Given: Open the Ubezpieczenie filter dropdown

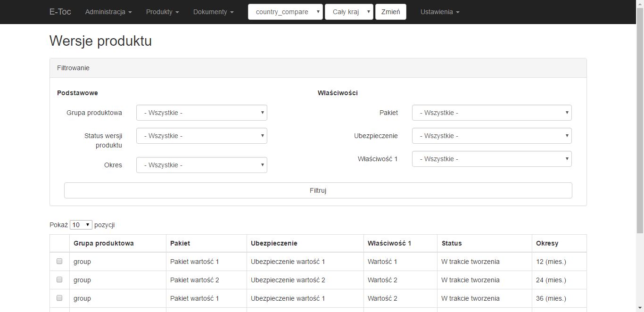Looking at the screenshot, I should coord(492,136).
